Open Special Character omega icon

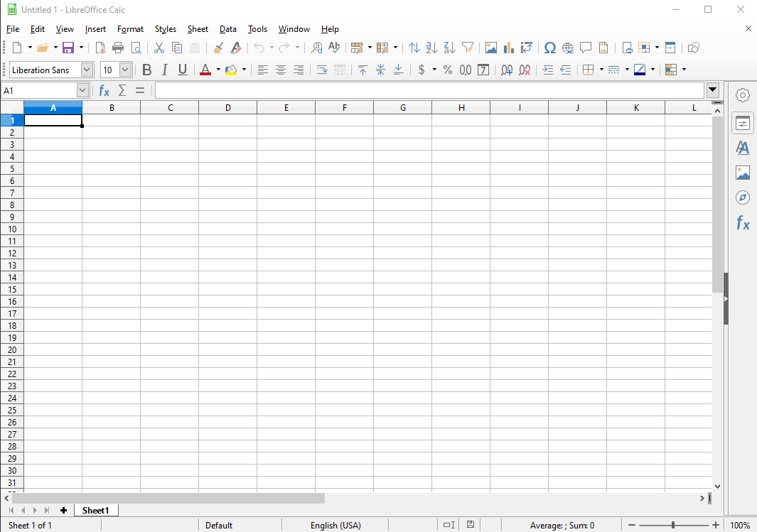[x=550, y=48]
